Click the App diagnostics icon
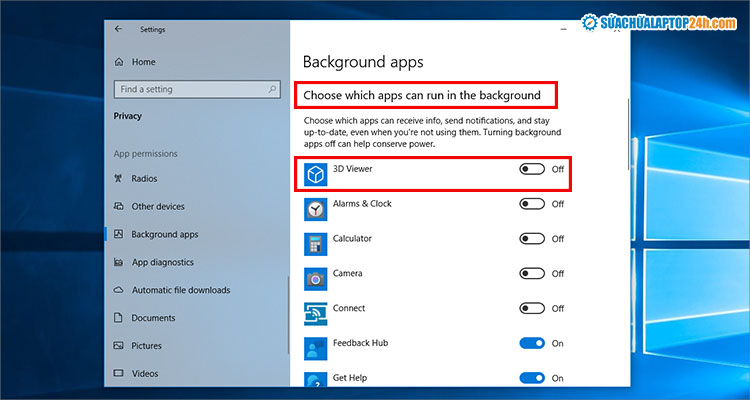The height and width of the screenshot is (400, 750). click(x=119, y=262)
